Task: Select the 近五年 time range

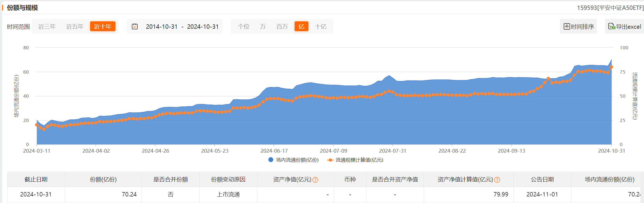Action: click(x=75, y=27)
